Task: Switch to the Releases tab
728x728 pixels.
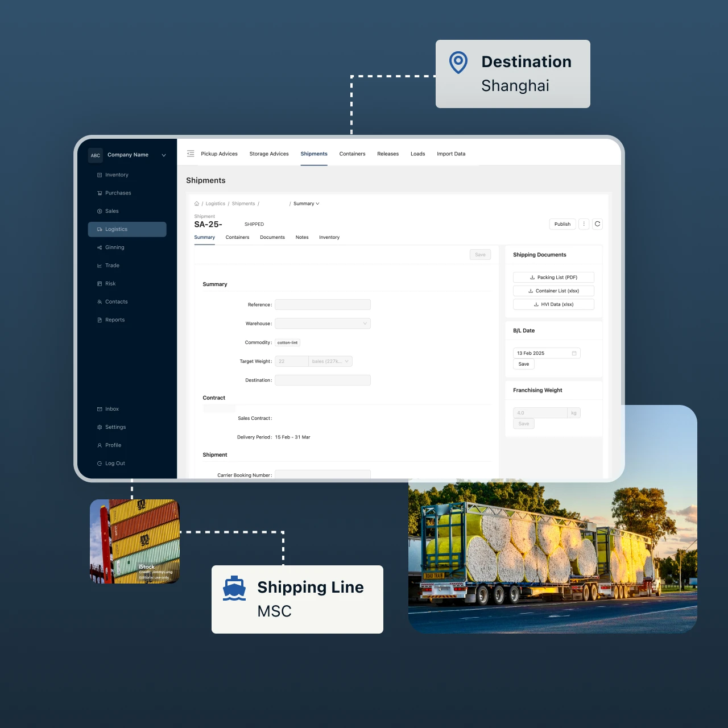Action: click(x=388, y=154)
